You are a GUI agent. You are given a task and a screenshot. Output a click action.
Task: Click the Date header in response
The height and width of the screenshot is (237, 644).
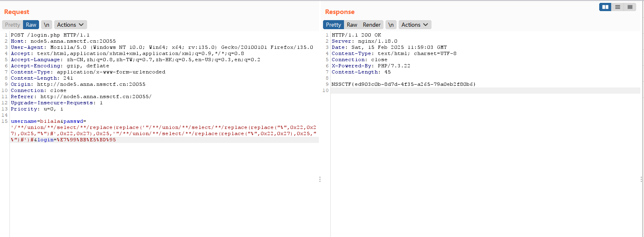(x=389, y=47)
